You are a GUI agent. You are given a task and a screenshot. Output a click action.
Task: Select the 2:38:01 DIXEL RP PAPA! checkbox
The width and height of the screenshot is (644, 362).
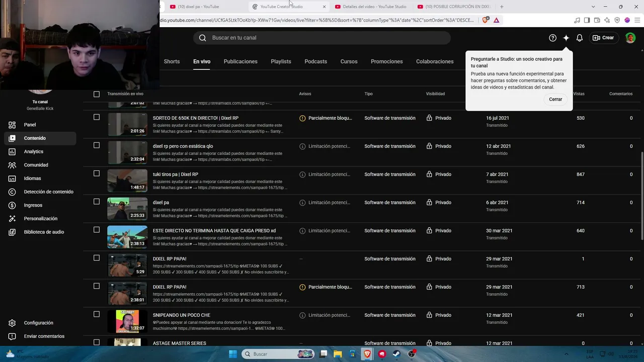97,286
